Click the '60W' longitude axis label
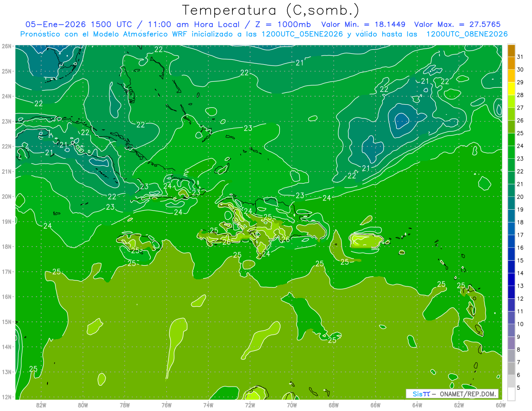The width and height of the screenshot is (532, 411). click(501, 405)
